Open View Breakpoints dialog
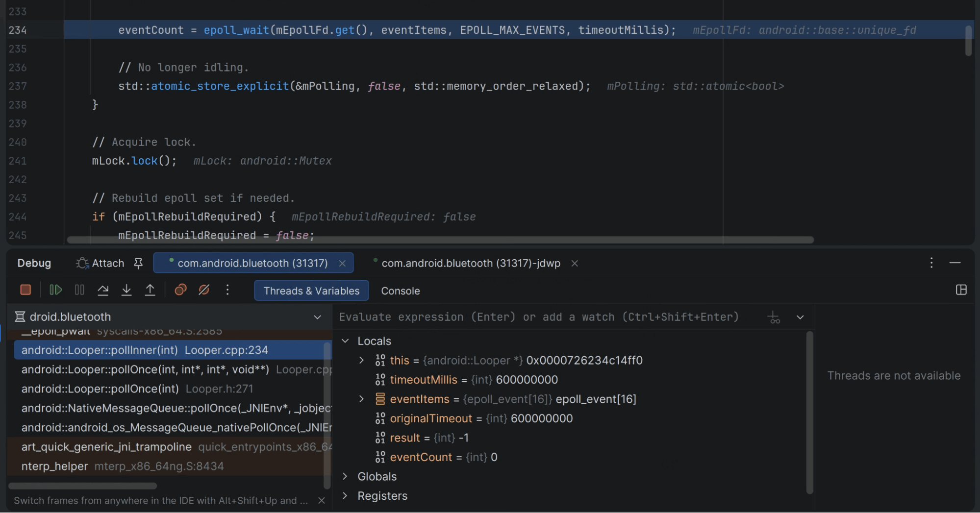 [x=180, y=290]
